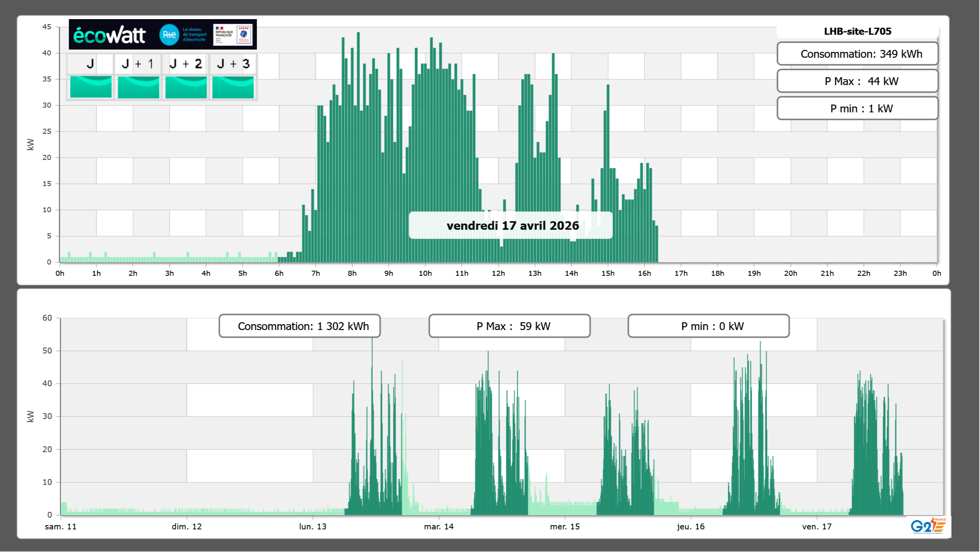Click the République Française ADEME logo
The image size is (980, 552).
tap(233, 35)
